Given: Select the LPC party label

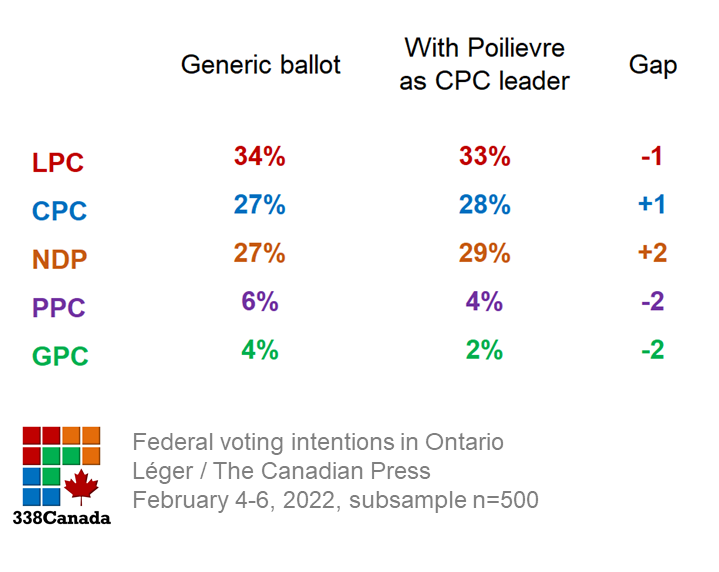Looking at the screenshot, I should pyautogui.click(x=58, y=162).
